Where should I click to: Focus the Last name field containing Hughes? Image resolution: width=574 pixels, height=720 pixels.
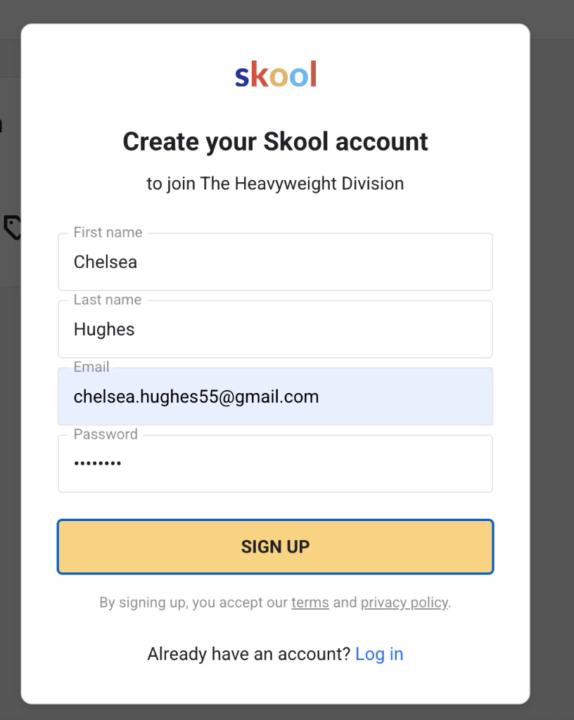click(x=276, y=329)
